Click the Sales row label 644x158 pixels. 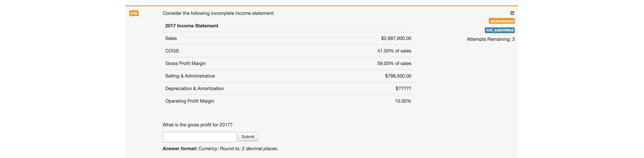pyautogui.click(x=171, y=38)
